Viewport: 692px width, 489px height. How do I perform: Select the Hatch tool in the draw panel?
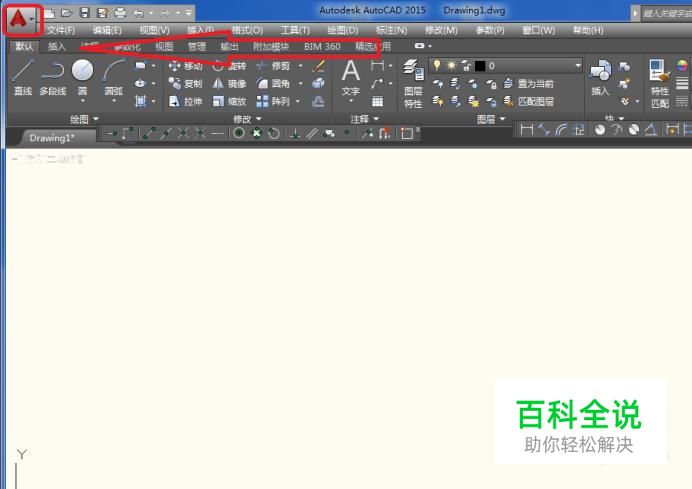[140, 101]
